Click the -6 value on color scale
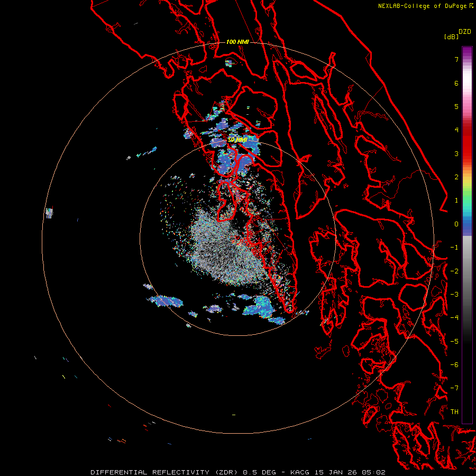The height and width of the screenshot is (476, 476). 454,365
